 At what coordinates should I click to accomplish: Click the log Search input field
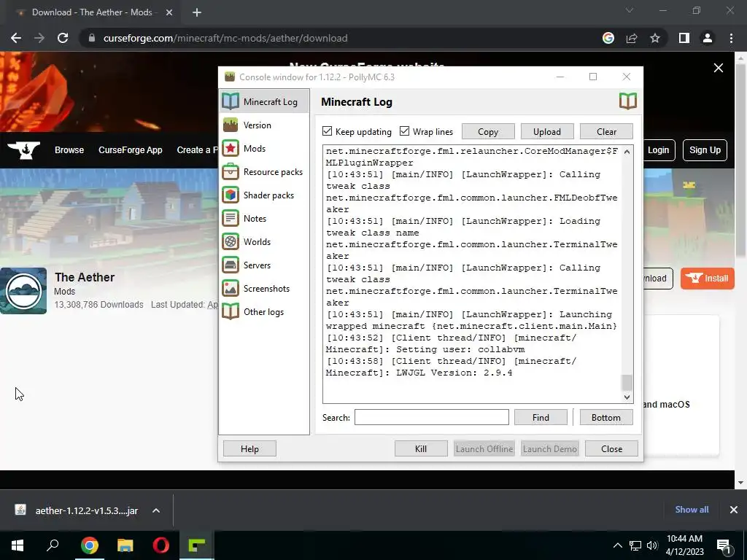click(432, 417)
